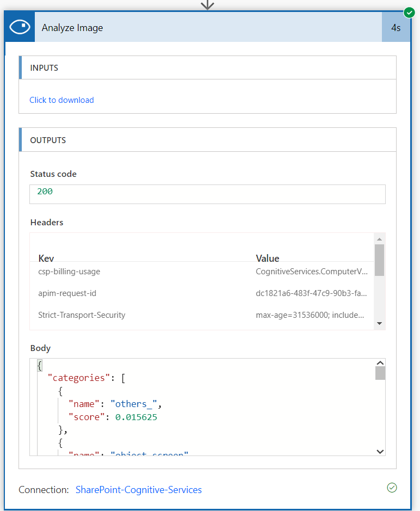The width and height of the screenshot is (420, 511).
Task: Click the Body panel scroll up arrow
Action: coord(380,363)
